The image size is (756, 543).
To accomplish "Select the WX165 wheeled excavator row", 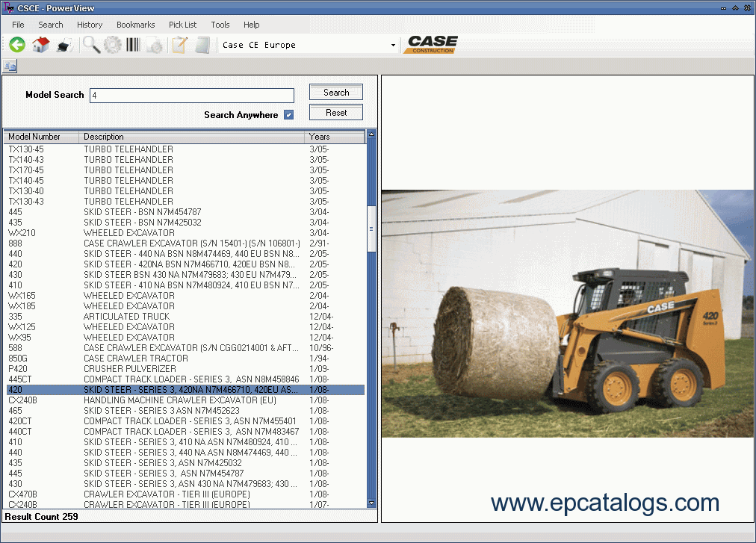I will click(185, 296).
